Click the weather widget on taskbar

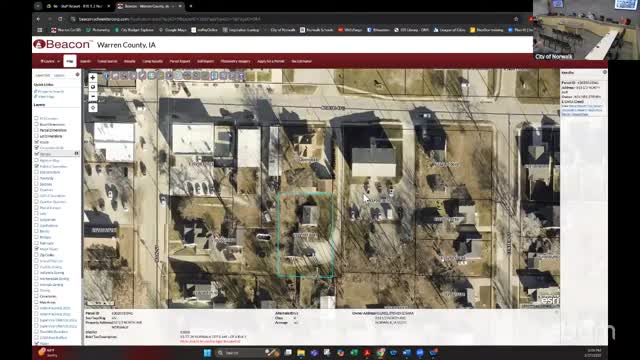tap(47, 353)
